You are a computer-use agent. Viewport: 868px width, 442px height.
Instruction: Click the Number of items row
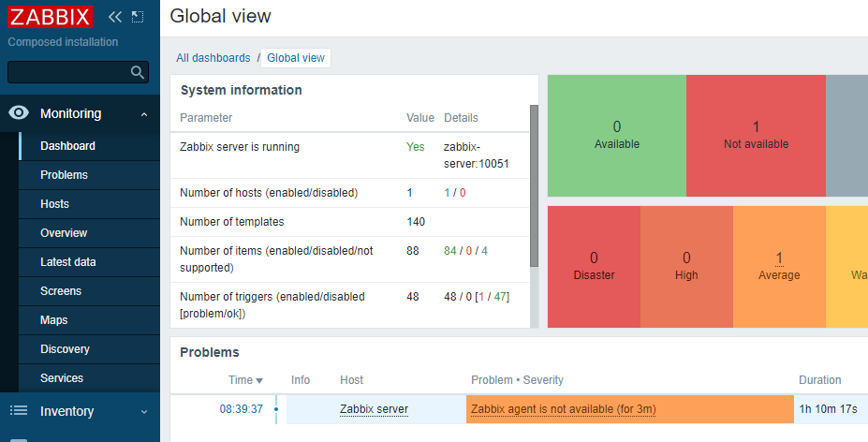point(350,259)
